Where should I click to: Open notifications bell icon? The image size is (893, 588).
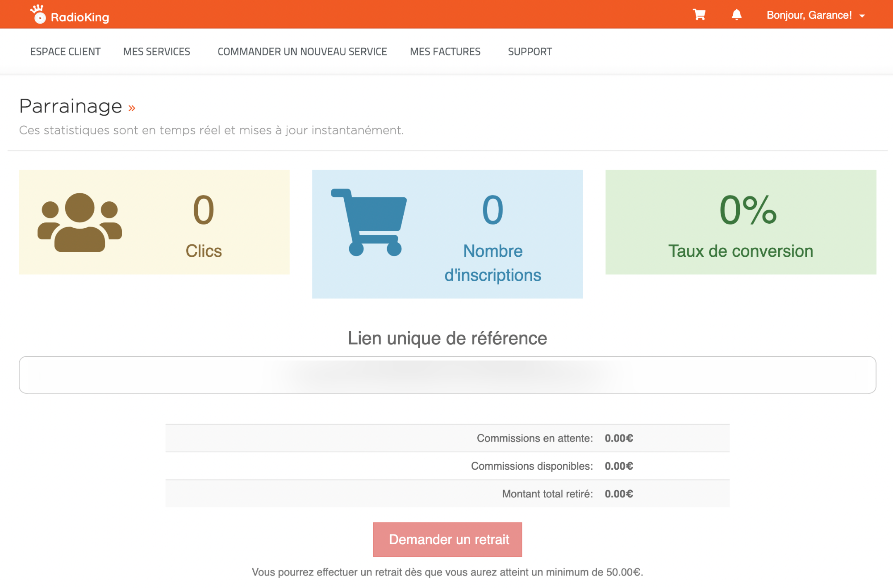(x=736, y=15)
